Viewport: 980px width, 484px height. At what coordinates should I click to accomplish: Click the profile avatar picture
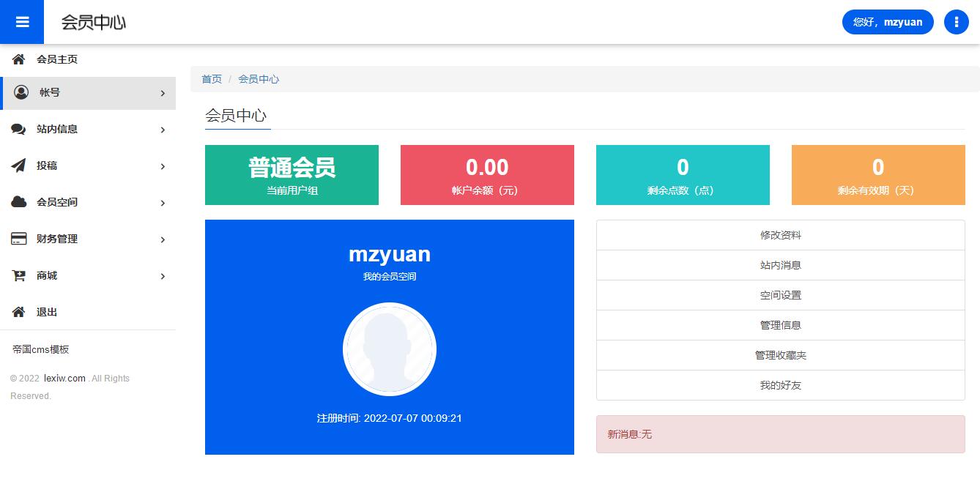[x=390, y=349]
